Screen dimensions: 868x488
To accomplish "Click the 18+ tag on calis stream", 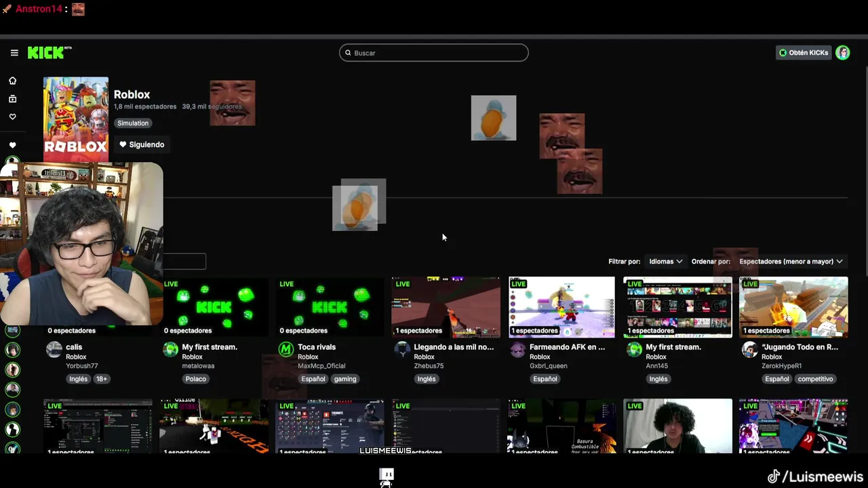I will tap(101, 379).
